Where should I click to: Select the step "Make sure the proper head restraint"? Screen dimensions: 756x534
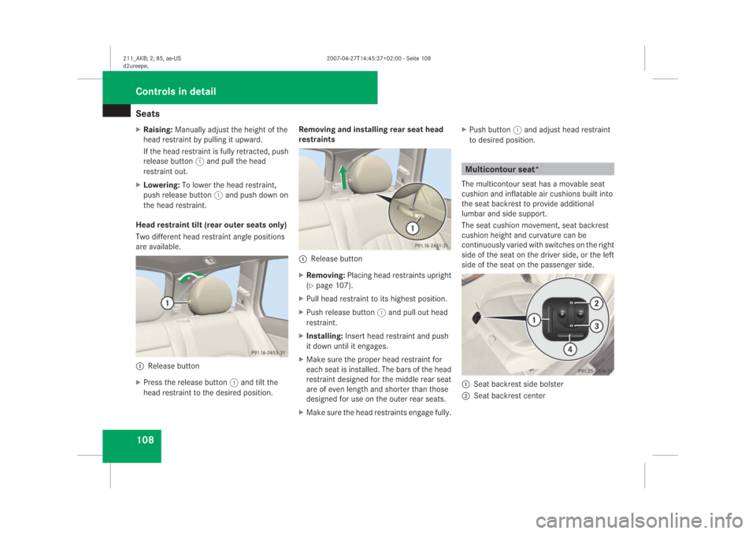376,379
